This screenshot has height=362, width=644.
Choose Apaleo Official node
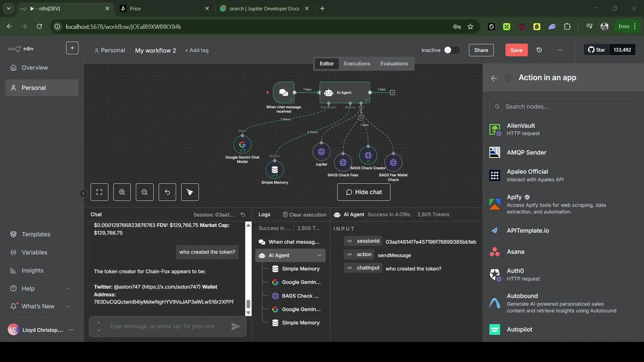click(x=563, y=175)
